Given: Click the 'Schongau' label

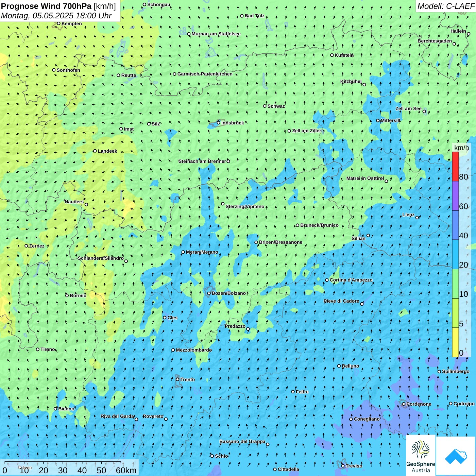Looking at the screenshot, I should pyautogui.click(x=159, y=4).
